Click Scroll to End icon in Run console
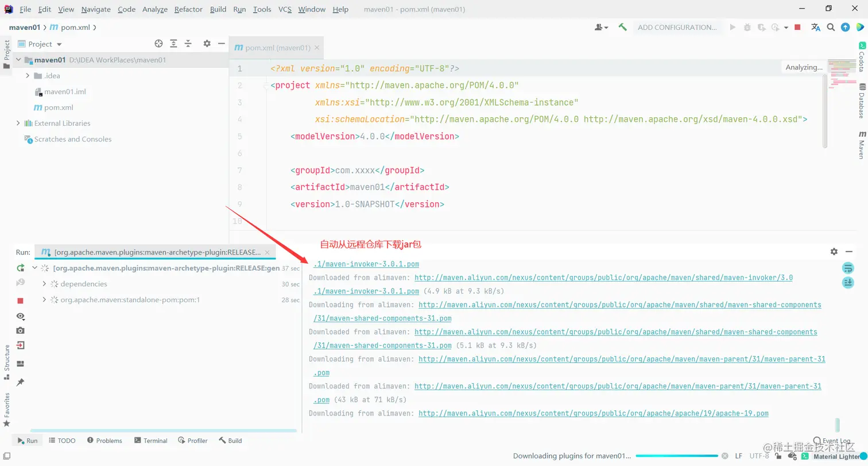 click(x=848, y=282)
